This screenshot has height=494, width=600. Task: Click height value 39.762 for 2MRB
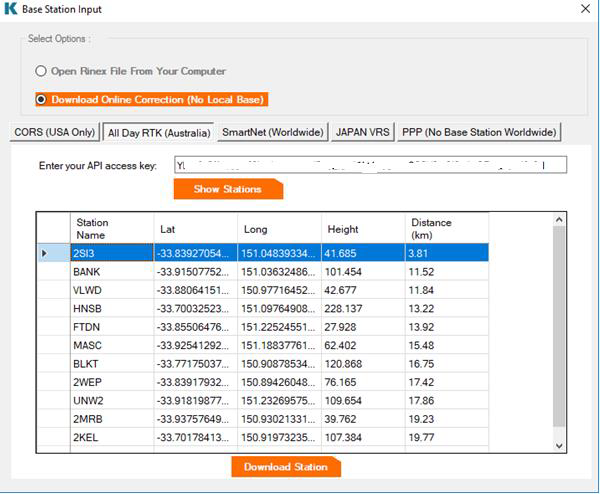coord(363,419)
